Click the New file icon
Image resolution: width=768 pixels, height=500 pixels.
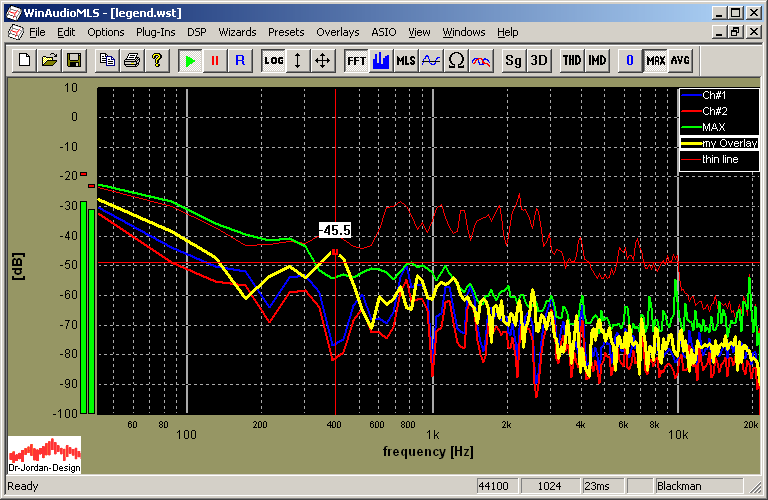pos(24,60)
